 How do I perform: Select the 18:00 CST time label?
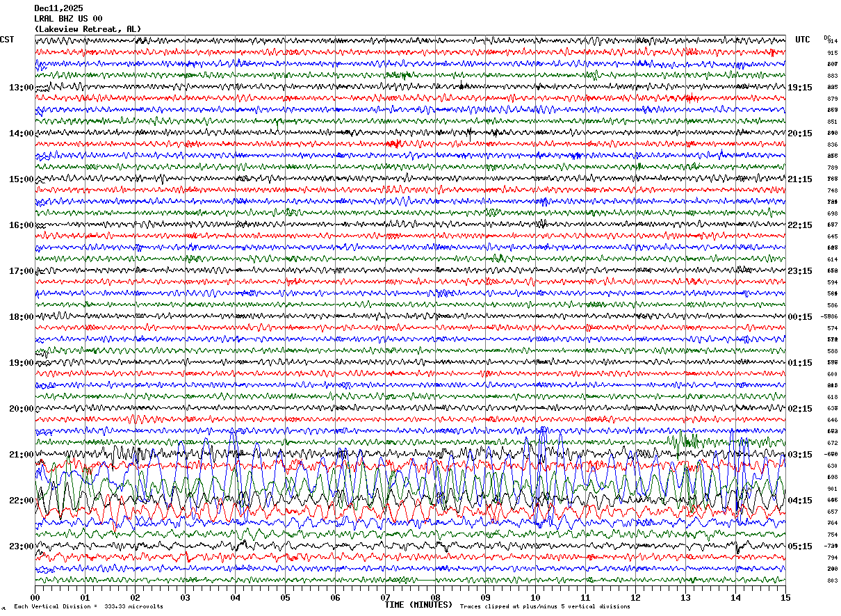21,317
